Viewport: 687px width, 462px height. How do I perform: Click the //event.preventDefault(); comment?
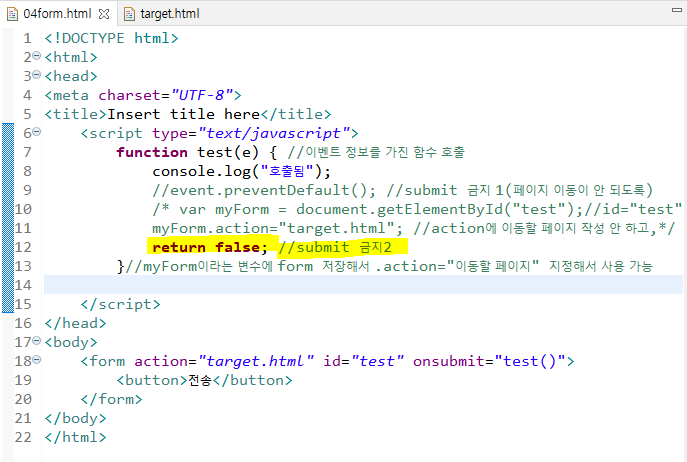(x=264, y=190)
